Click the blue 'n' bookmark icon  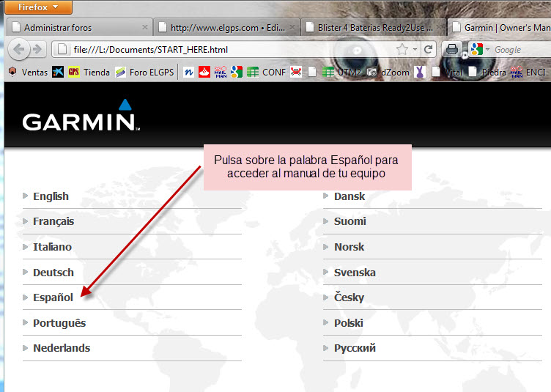[x=188, y=72]
